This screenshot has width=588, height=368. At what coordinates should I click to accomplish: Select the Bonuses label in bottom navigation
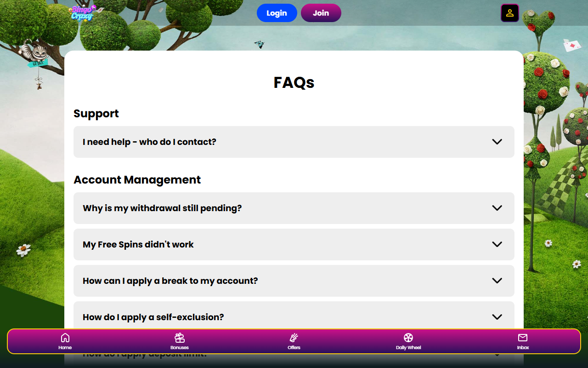(x=180, y=348)
